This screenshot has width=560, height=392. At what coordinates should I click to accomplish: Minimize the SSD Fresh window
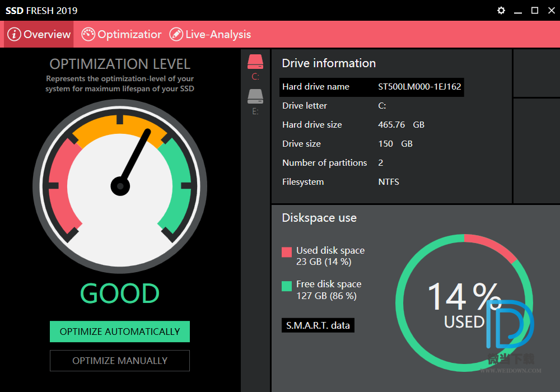[x=518, y=11]
